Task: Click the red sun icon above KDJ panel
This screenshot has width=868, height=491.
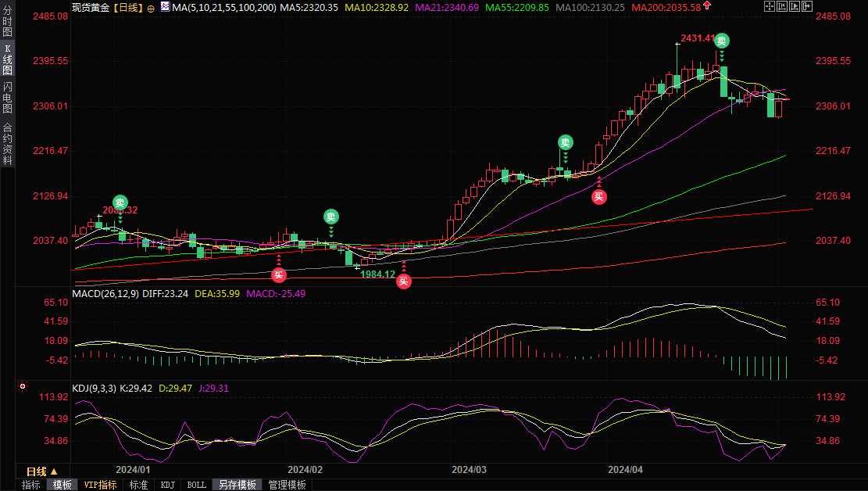Action: (x=23, y=386)
